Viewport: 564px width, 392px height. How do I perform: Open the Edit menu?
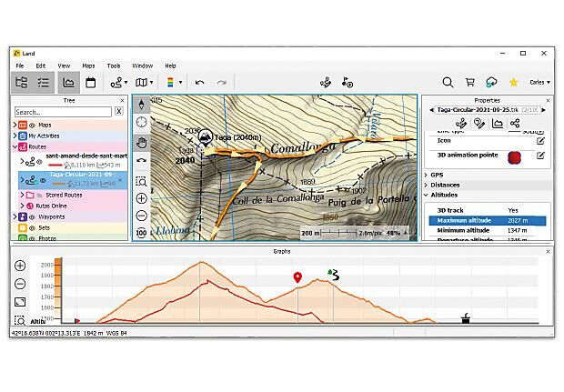pos(41,65)
